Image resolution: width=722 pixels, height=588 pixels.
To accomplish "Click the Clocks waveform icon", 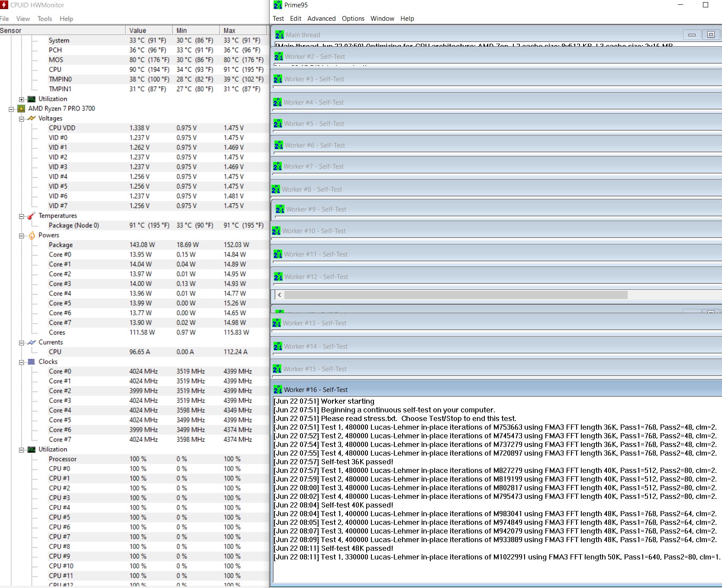I will 32,362.
